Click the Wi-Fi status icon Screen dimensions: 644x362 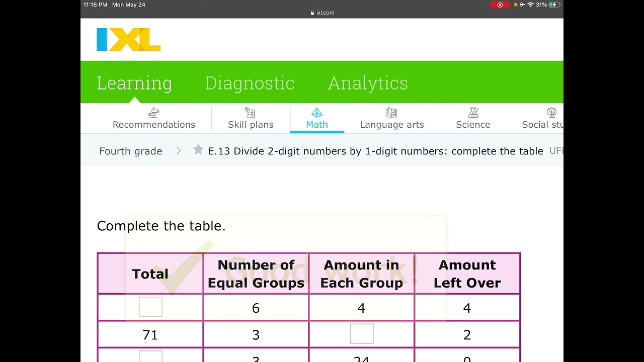530,5
